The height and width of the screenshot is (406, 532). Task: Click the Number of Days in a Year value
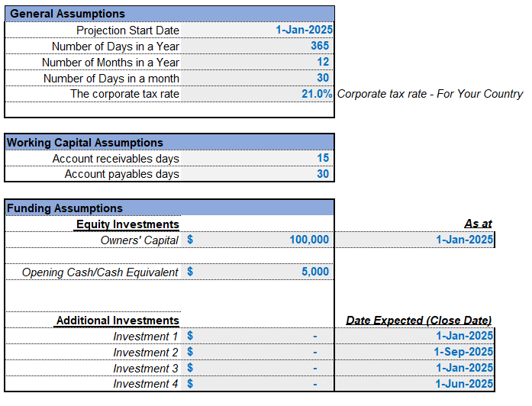(257, 46)
